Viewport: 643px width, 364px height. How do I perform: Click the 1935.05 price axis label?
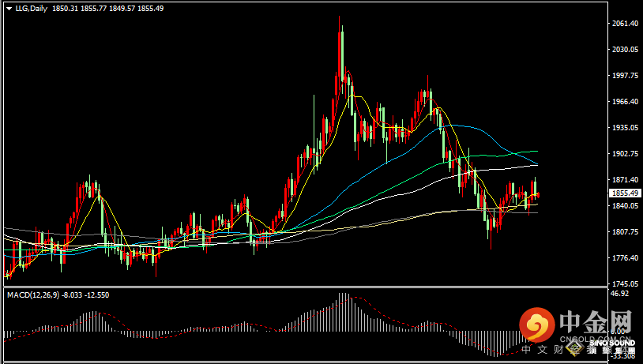tap(624, 129)
